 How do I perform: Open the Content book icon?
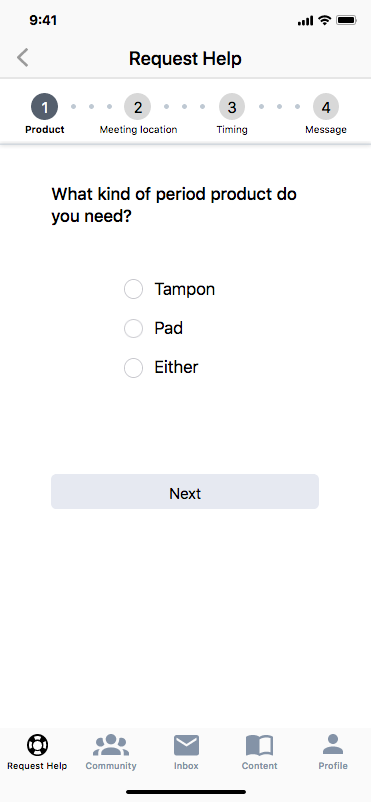click(x=259, y=745)
